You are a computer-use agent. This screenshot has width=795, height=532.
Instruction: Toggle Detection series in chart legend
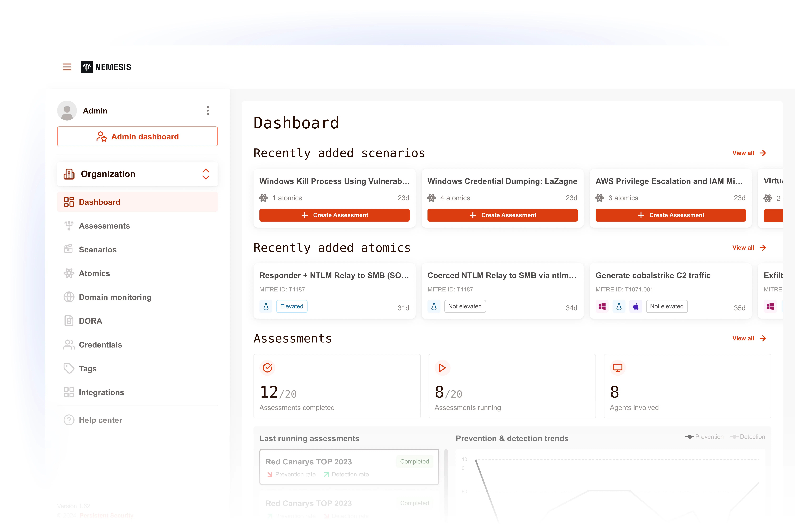click(748, 437)
